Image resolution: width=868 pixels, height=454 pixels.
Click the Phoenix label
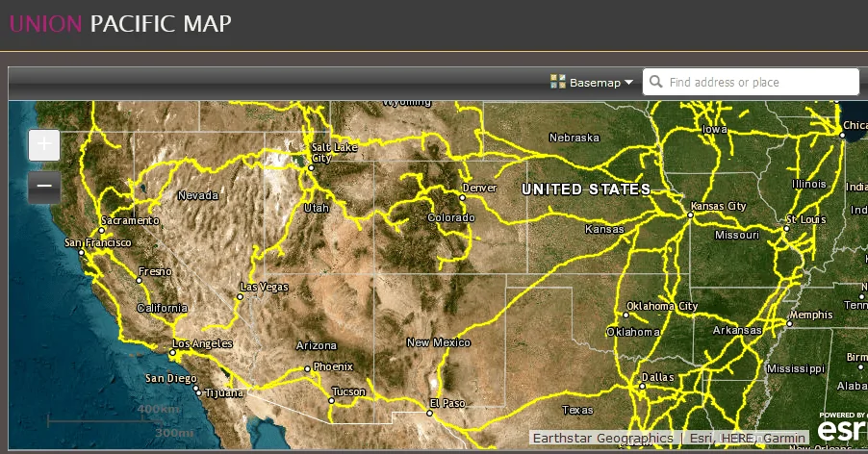coord(333,366)
